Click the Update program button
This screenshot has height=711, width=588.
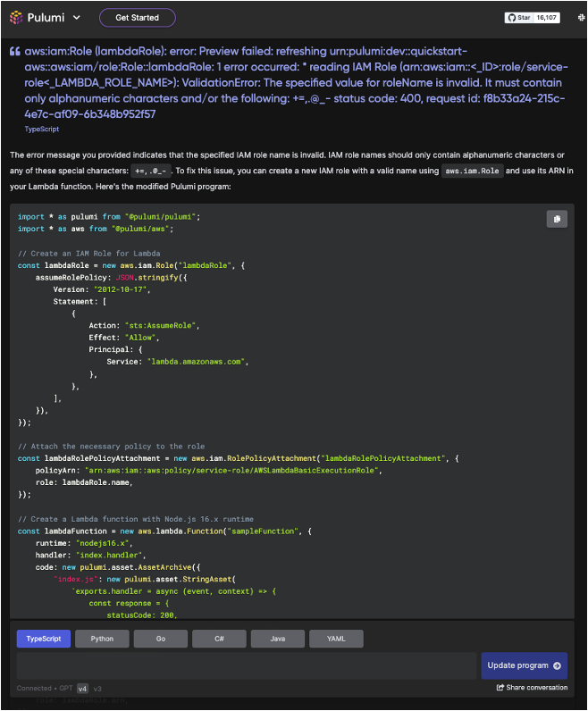tap(524, 665)
